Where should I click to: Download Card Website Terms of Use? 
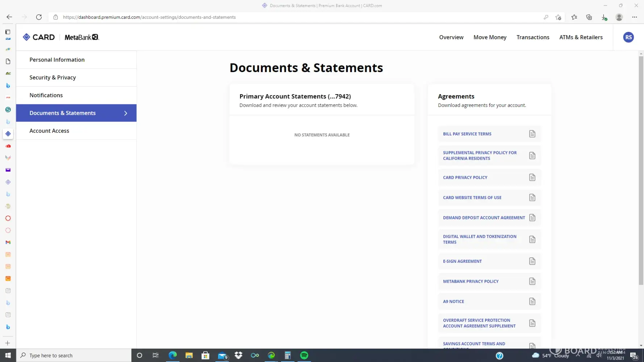(x=532, y=198)
